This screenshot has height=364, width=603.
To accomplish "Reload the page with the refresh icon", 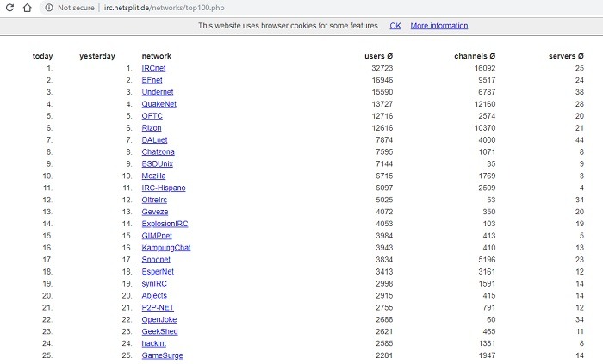I will click(x=9, y=7).
